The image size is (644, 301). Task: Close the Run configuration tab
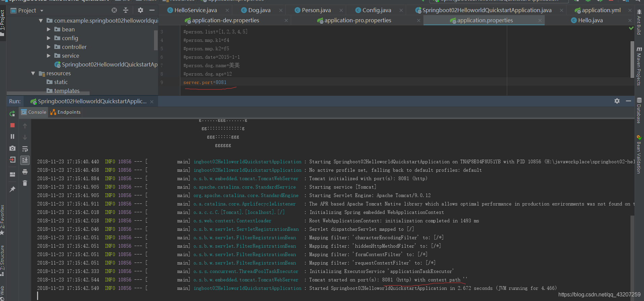pos(152,102)
